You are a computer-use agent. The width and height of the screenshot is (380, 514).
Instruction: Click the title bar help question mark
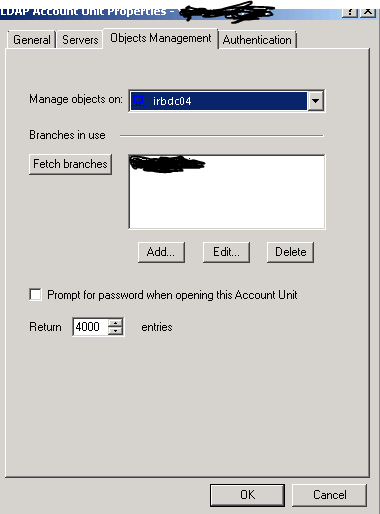pyautogui.click(x=350, y=12)
